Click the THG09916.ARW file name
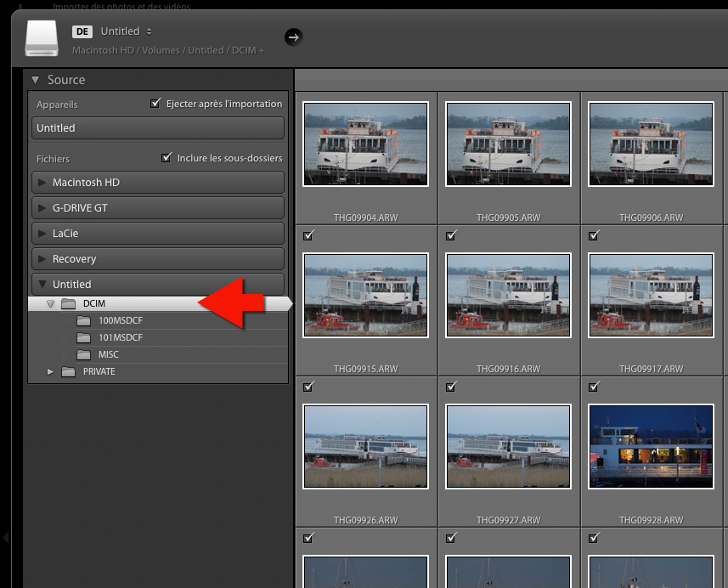The width and height of the screenshot is (728, 588). 508,369
